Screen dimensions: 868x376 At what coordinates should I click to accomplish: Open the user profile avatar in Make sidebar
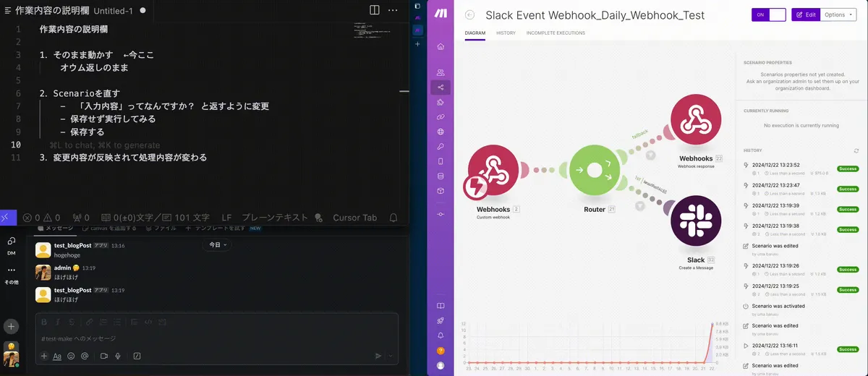pyautogui.click(x=441, y=365)
